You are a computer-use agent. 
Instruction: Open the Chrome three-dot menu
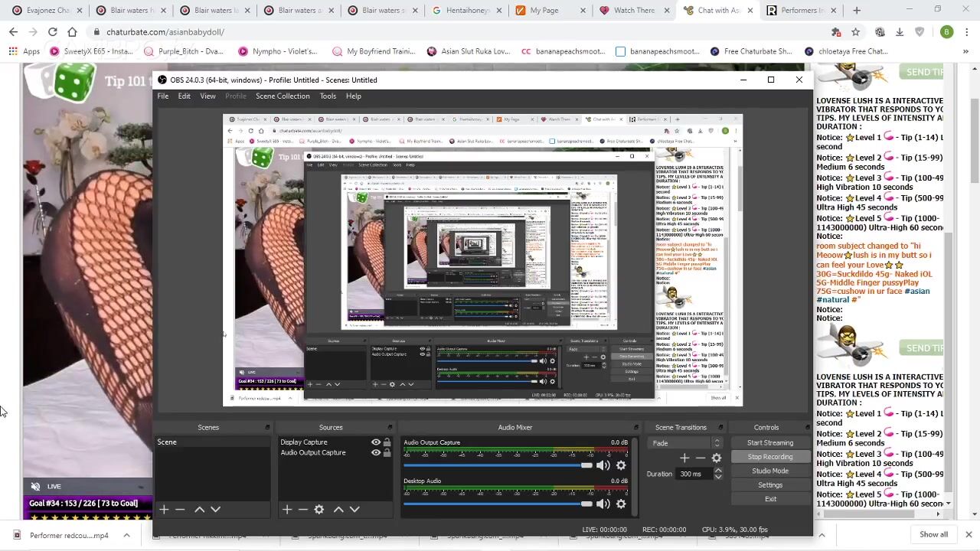click(x=967, y=31)
